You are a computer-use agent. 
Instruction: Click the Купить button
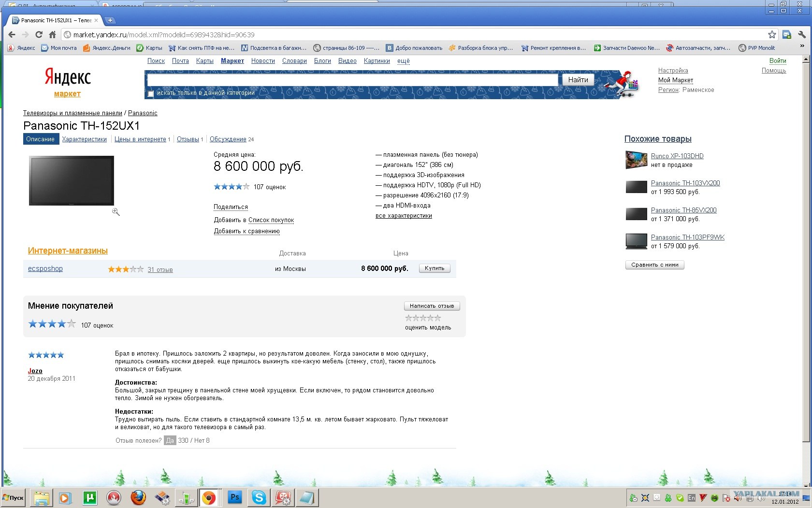click(434, 268)
